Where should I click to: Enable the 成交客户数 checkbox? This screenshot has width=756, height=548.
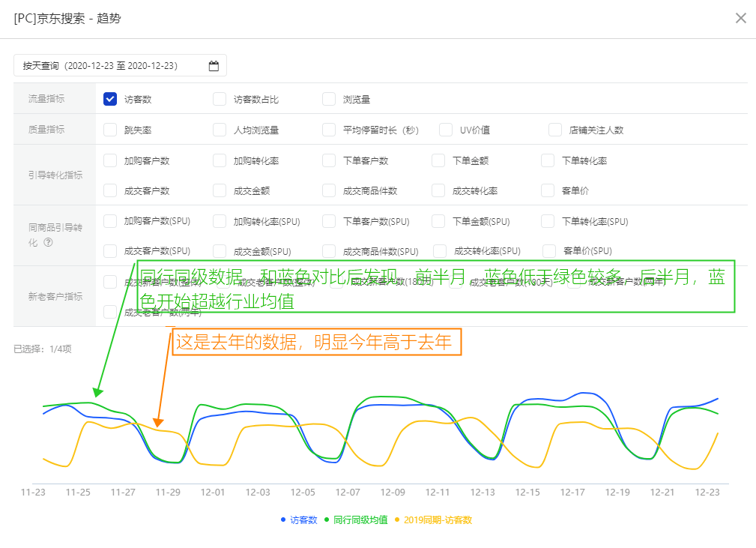pyautogui.click(x=110, y=190)
